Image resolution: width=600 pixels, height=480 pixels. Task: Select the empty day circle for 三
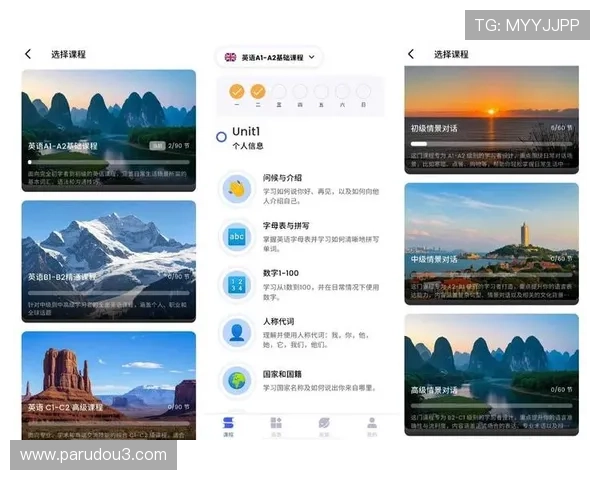pos(279,91)
